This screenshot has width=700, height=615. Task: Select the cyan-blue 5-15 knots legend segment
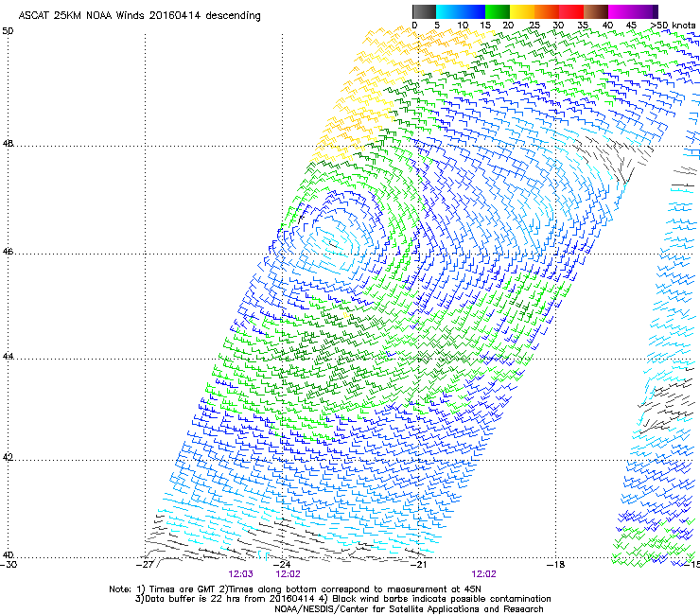click(460, 11)
